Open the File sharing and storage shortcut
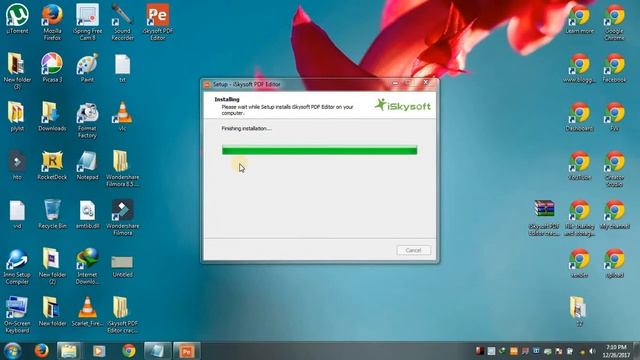 [579, 217]
